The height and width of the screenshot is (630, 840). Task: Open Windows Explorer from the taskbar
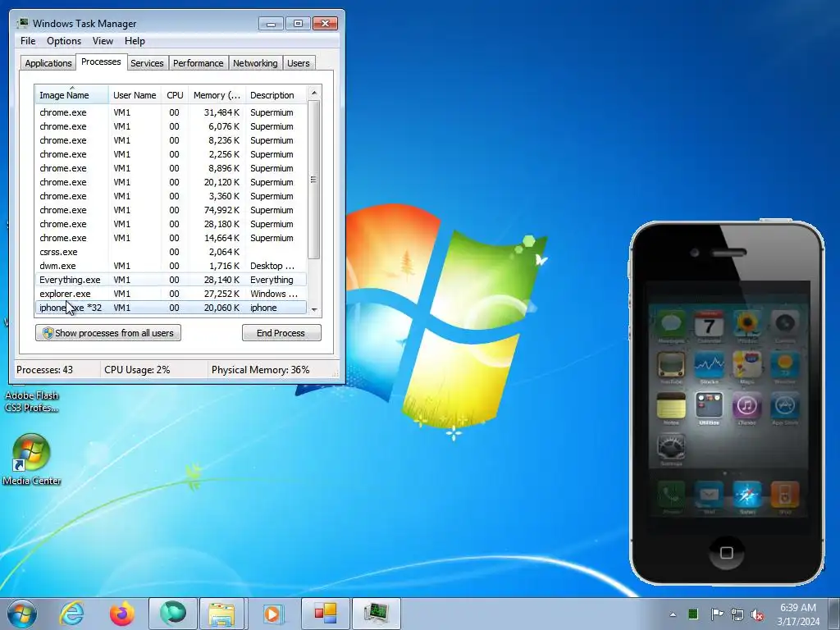[x=221, y=614]
